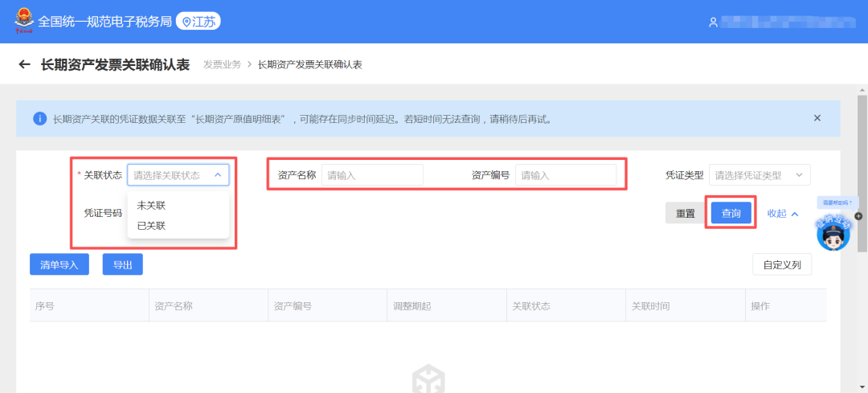Open the 关联状态 dropdown
Viewport: 868px width, 393px height.
pyautogui.click(x=178, y=175)
